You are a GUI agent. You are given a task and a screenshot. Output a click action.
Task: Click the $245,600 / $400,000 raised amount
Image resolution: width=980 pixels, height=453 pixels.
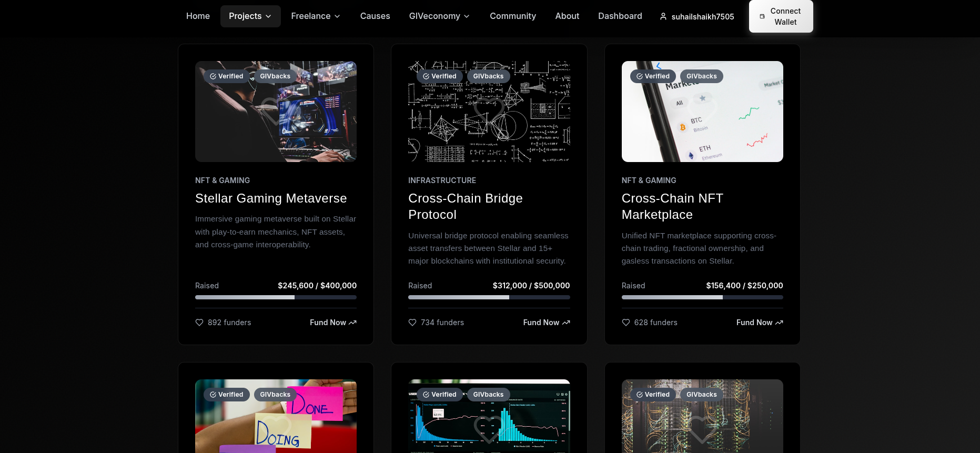pyautogui.click(x=317, y=286)
